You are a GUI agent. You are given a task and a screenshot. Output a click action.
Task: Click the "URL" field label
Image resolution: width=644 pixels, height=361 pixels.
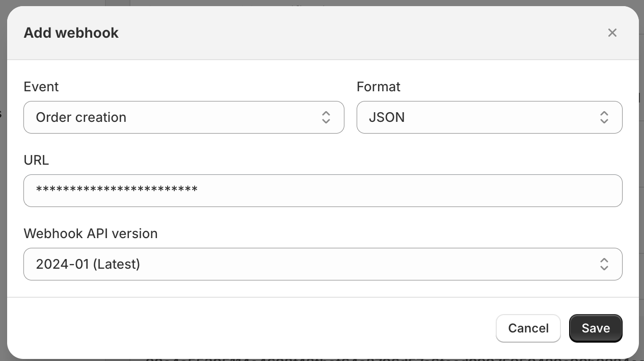coord(36,160)
